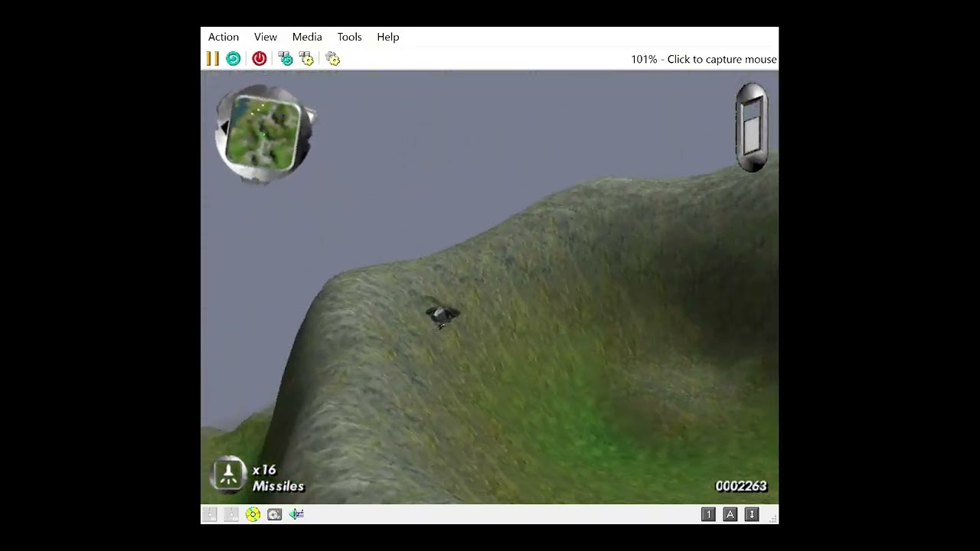The width and height of the screenshot is (980, 551).
Task: Click the hard disk status icon
Action: pyautogui.click(x=274, y=514)
